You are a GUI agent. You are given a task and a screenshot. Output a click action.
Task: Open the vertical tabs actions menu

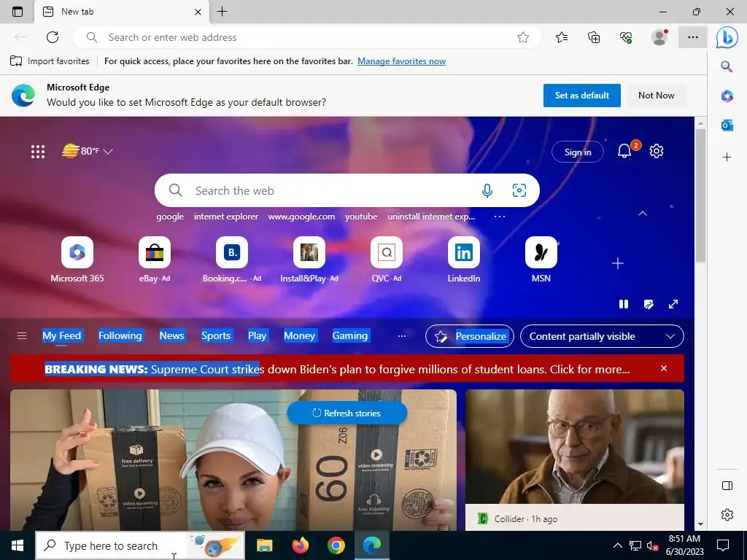18,12
